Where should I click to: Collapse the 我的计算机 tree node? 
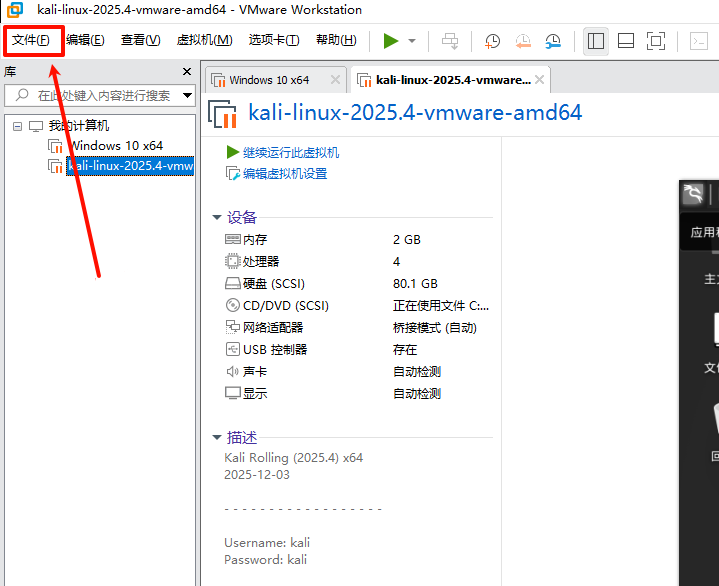[x=17, y=126]
